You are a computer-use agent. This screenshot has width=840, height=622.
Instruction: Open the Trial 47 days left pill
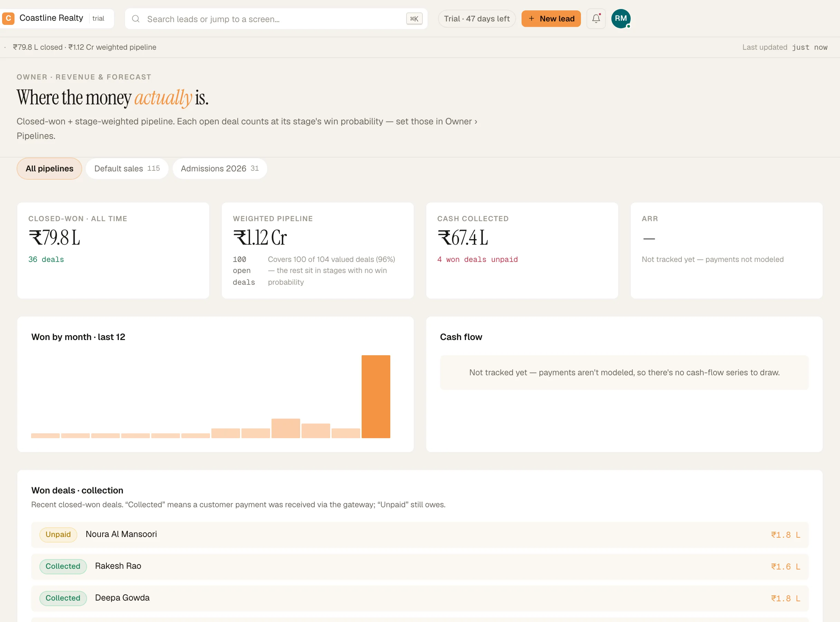coord(477,19)
